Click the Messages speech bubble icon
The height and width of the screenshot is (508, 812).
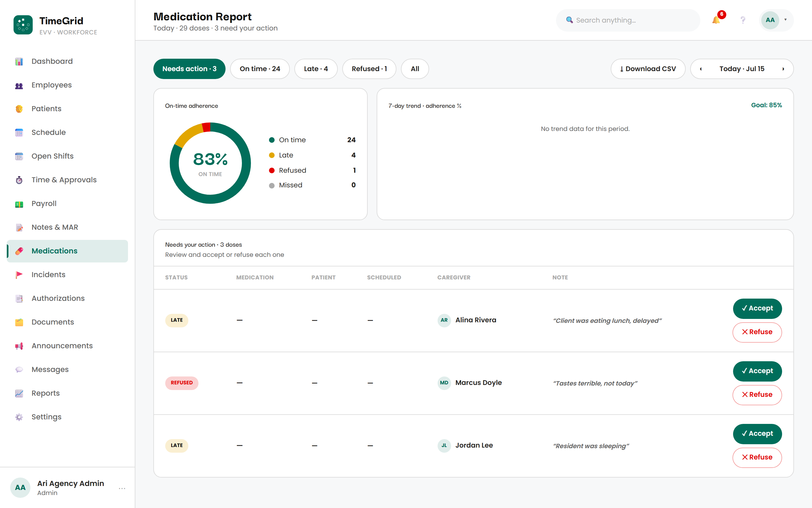[x=19, y=370]
